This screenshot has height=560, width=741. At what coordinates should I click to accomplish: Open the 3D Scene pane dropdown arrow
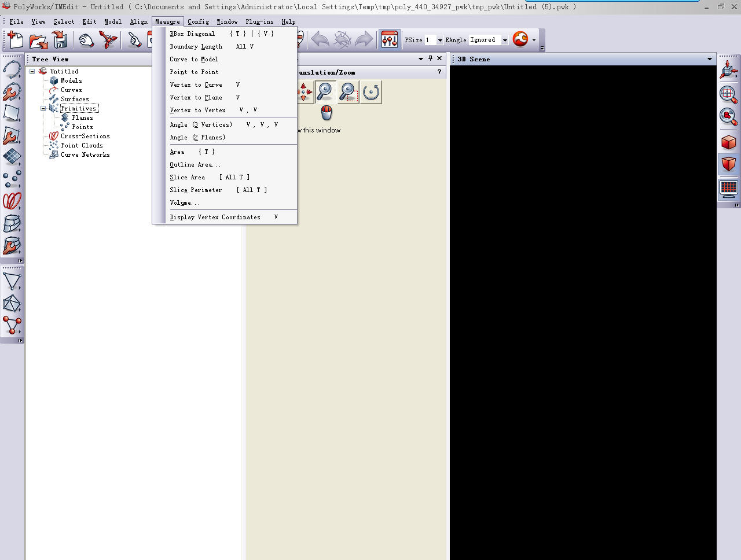pyautogui.click(x=710, y=59)
